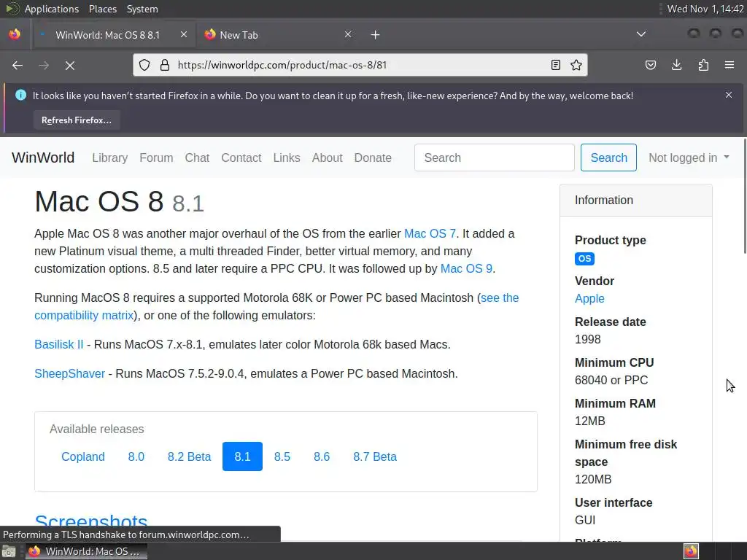
Task: Select the 8.7 Beta release
Action: [x=375, y=456]
